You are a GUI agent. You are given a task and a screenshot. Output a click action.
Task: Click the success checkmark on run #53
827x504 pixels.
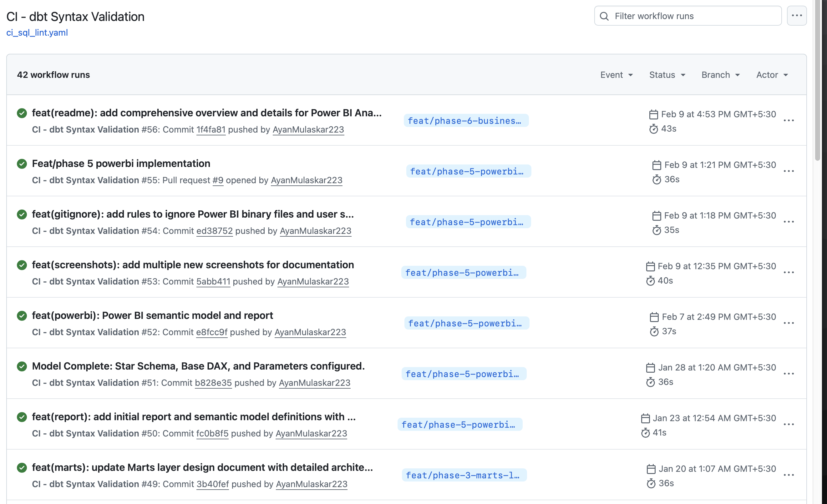click(22, 265)
